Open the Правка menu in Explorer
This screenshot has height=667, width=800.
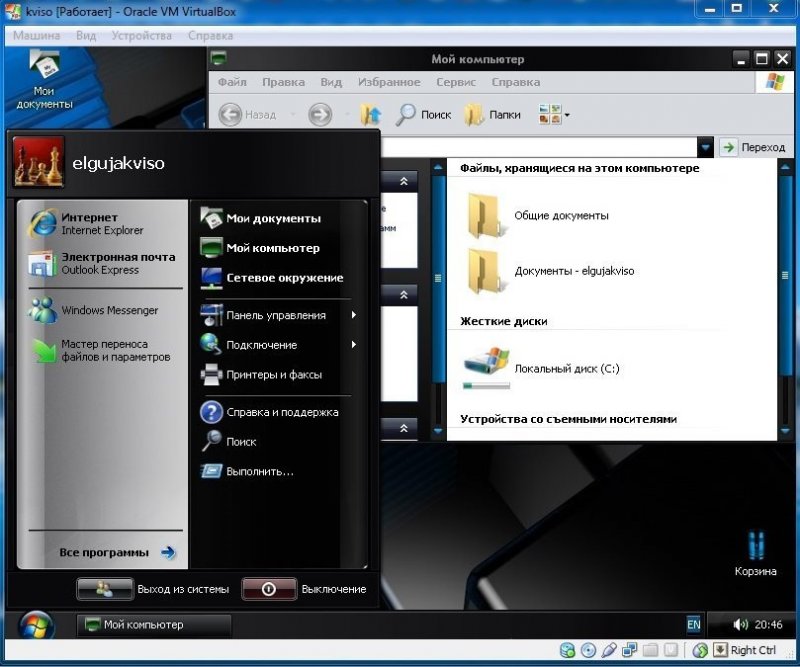click(283, 82)
